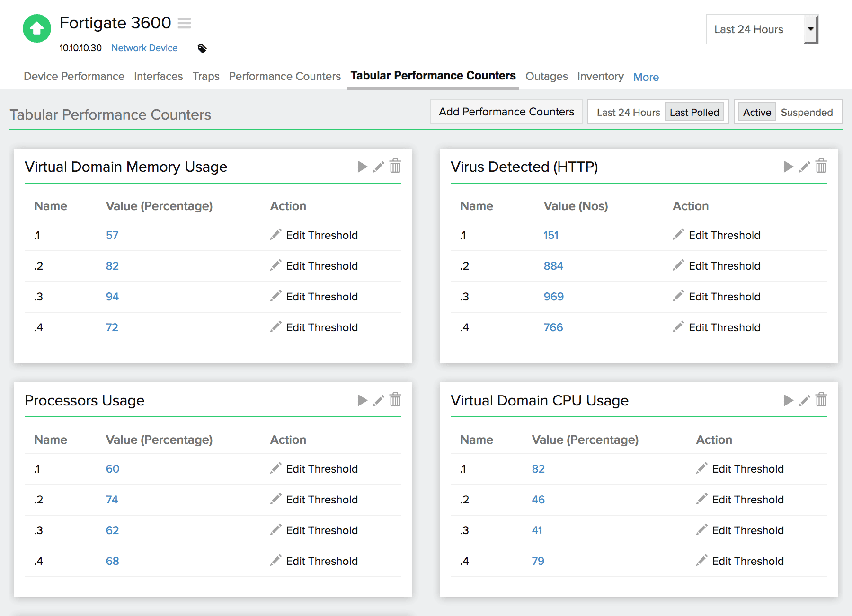Select Last 24 Hours in the counters toolbar
The height and width of the screenshot is (616, 852).
[628, 112]
